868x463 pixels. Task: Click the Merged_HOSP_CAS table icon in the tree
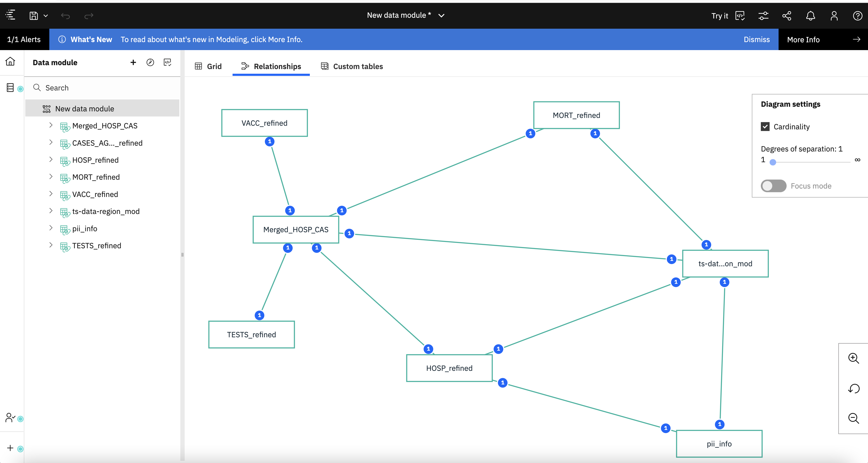point(65,127)
